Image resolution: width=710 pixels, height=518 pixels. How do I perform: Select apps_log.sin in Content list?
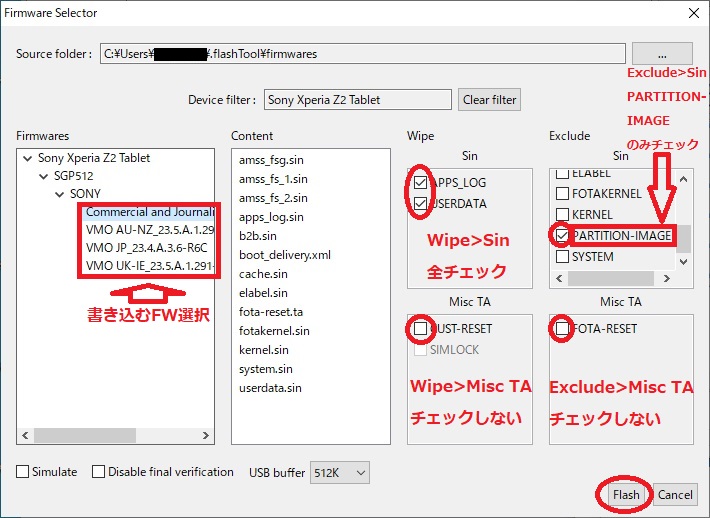[x=271, y=217]
